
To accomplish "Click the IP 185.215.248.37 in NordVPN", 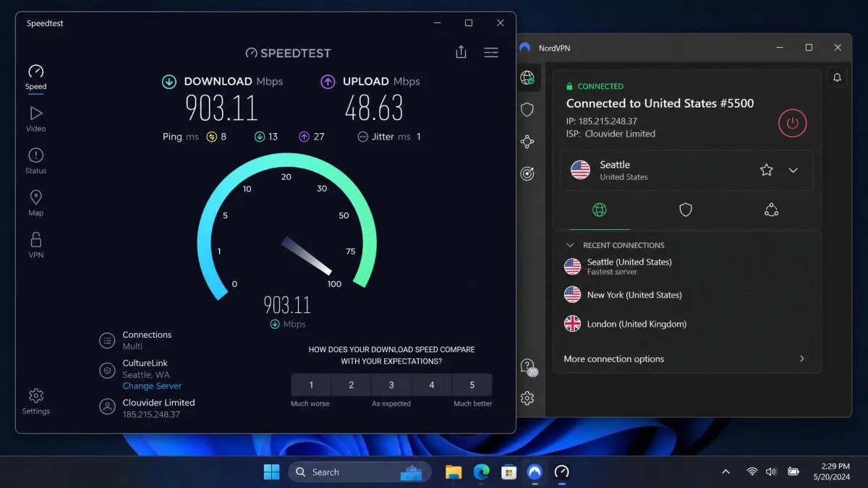I will point(602,121).
